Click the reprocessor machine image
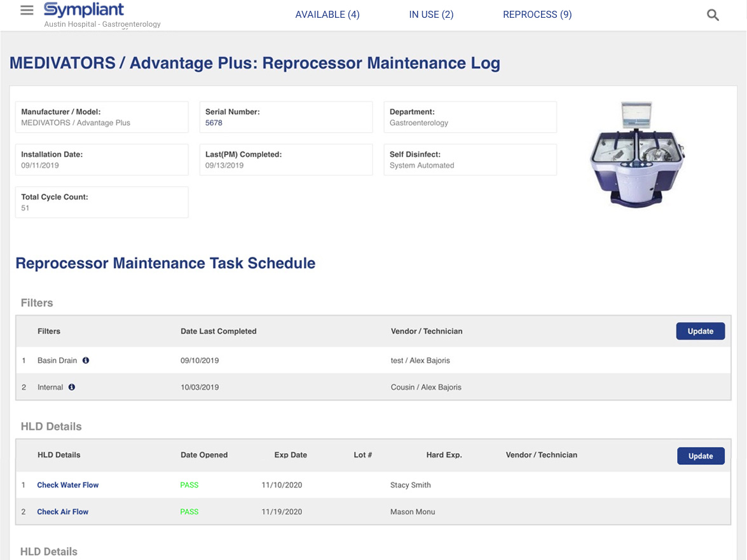This screenshot has height=560, width=747. [637, 154]
